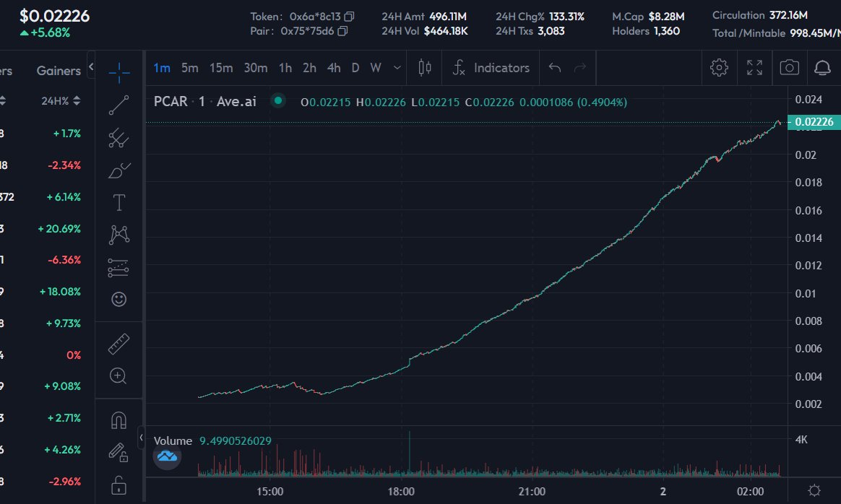Select the ruler measure tool
The width and height of the screenshot is (841, 504).
click(118, 344)
